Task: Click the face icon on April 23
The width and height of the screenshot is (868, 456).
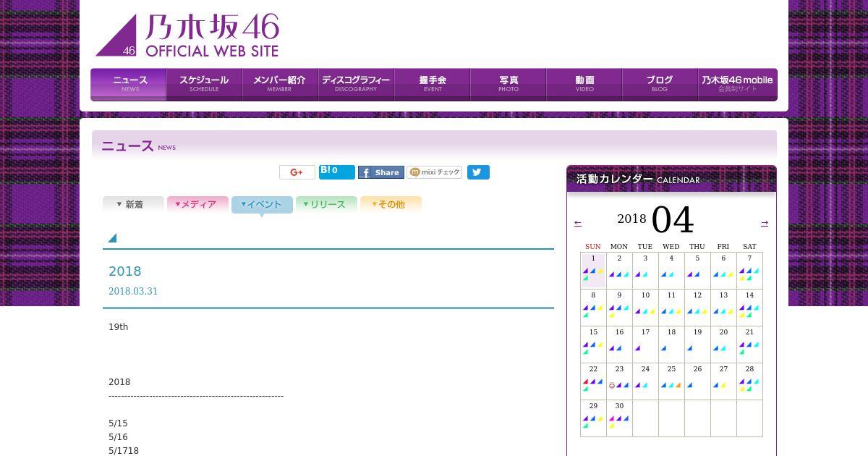Action: tap(612, 385)
